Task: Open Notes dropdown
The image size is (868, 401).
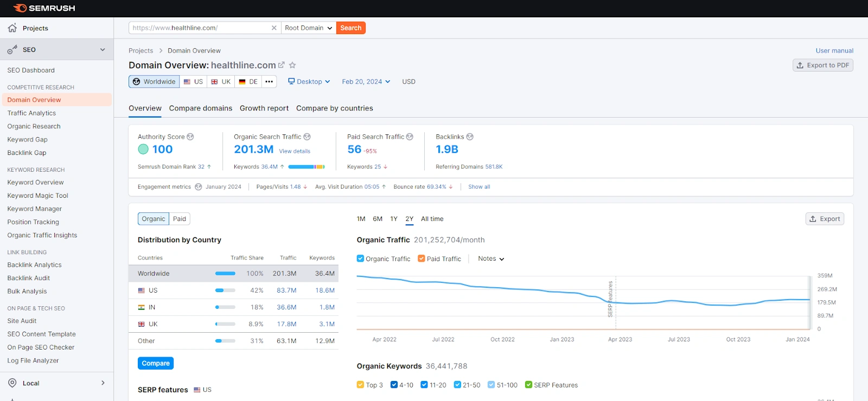Action: coord(491,258)
